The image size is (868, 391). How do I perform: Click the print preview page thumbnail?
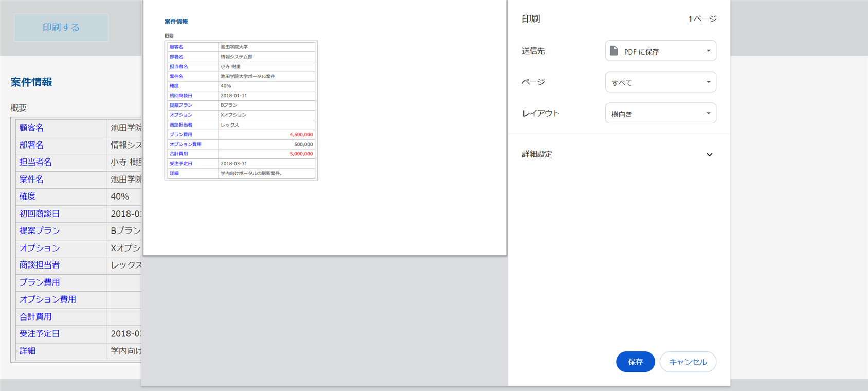pyautogui.click(x=325, y=128)
